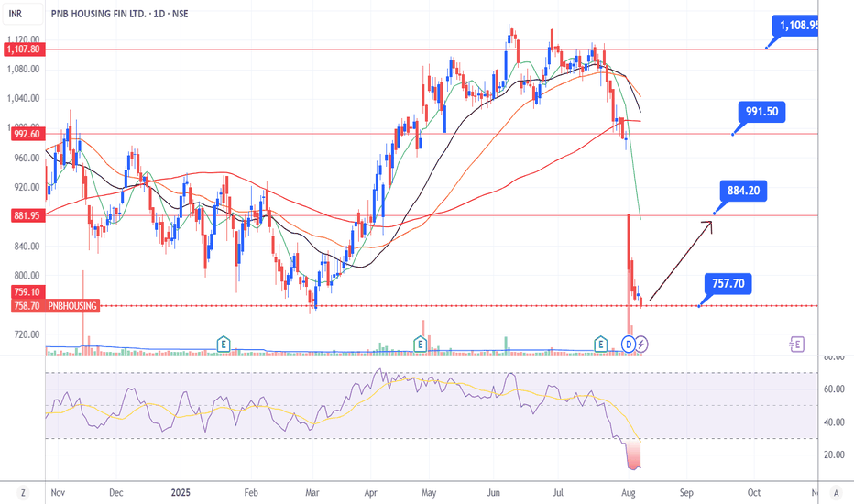
Task: Click the Sep label on the time axis
Action: click(x=686, y=493)
